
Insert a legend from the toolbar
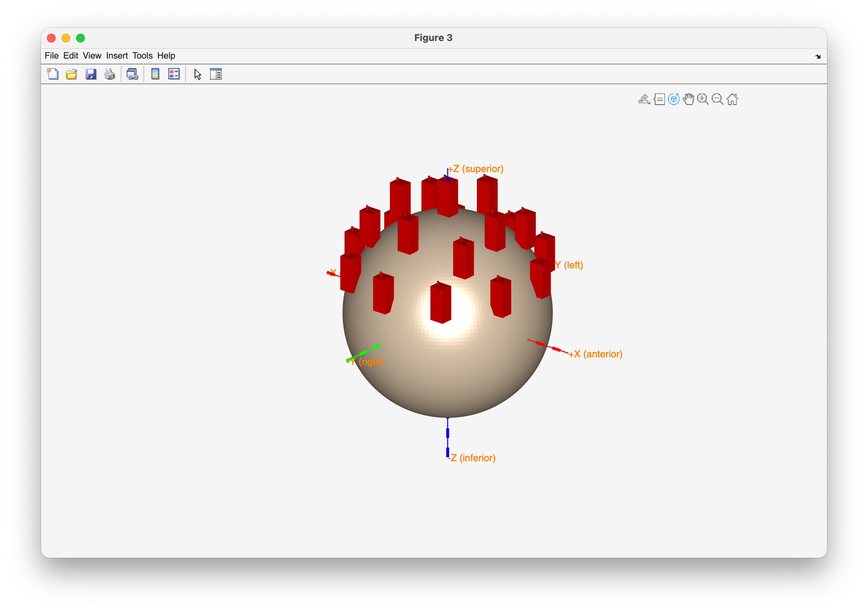pyautogui.click(x=174, y=74)
